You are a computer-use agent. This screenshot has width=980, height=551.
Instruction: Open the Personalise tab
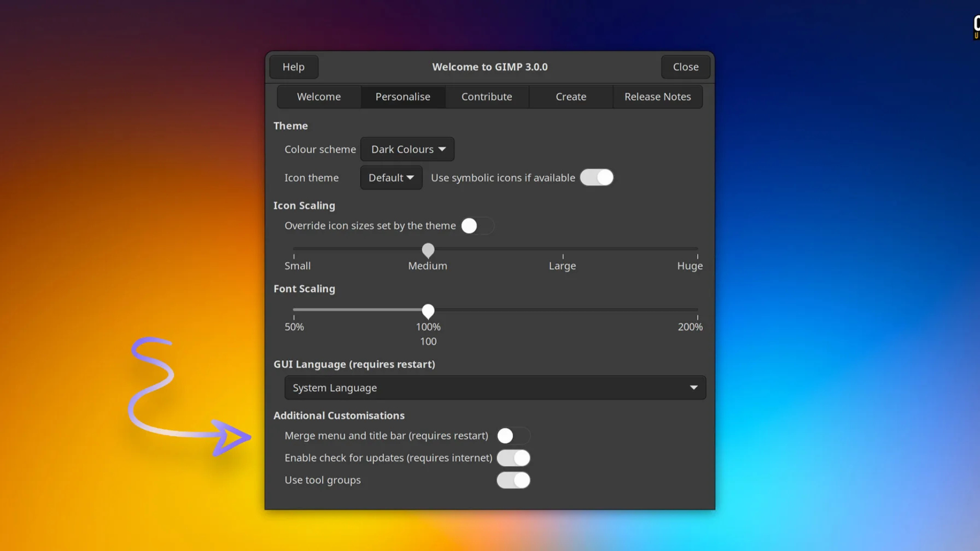pyautogui.click(x=403, y=97)
